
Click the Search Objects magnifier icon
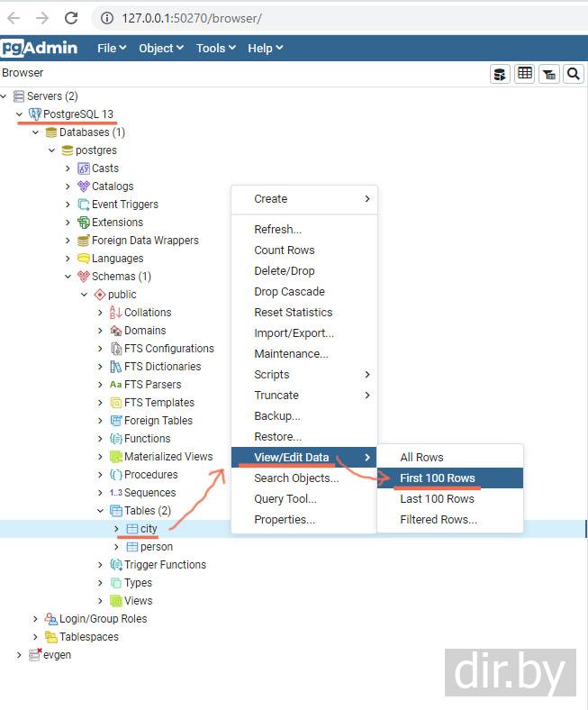[x=574, y=74]
